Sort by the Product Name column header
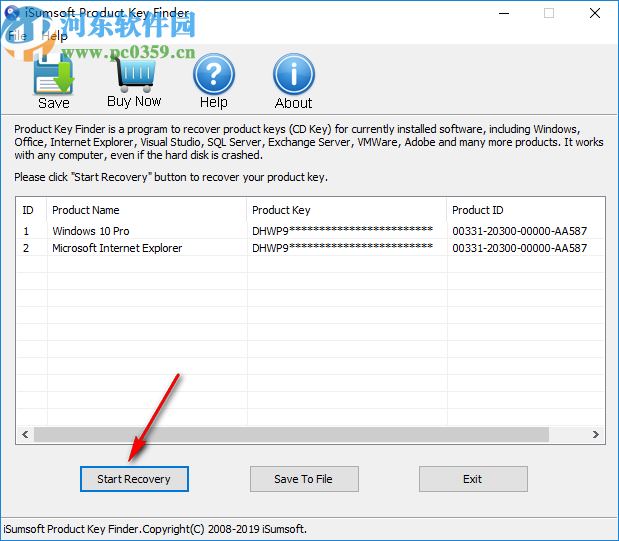Screen dimensions: 619x541 [146, 210]
